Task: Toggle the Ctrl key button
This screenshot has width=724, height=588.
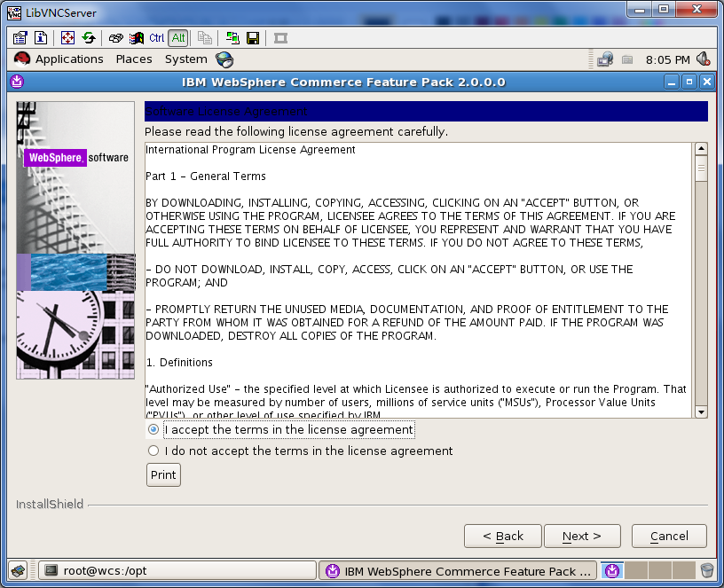Action: click(x=156, y=37)
